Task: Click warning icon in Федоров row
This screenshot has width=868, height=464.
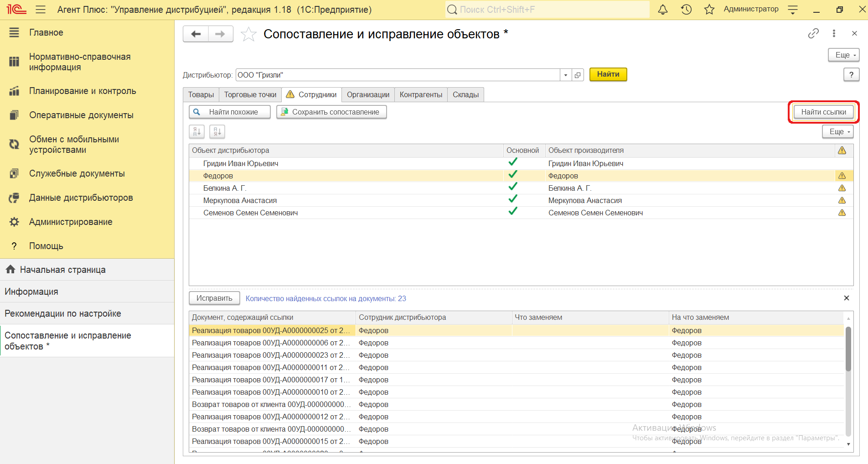Action: tap(842, 176)
